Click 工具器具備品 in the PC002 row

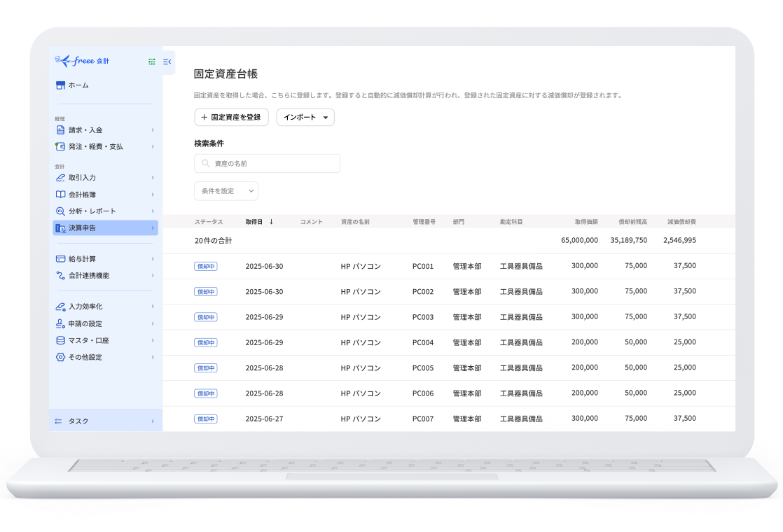[x=521, y=291]
